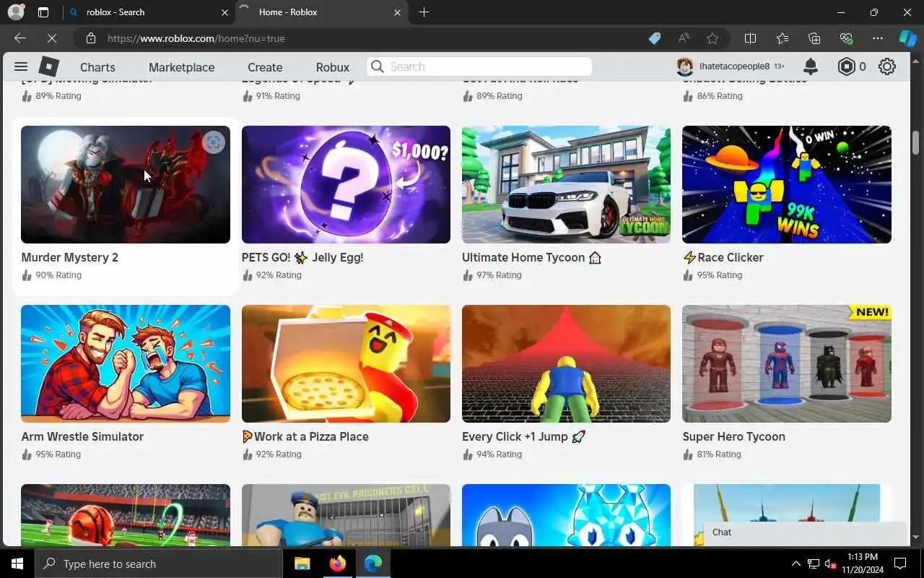Viewport: 924px width, 578px height.
Task: Open the Robux balance icon
Action: (846, 66)
